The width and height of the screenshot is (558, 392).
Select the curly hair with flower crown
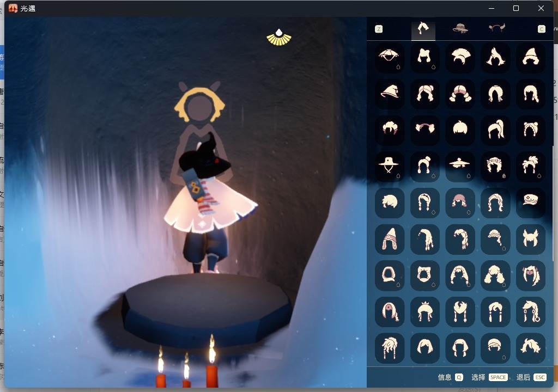tap(495, 166)
